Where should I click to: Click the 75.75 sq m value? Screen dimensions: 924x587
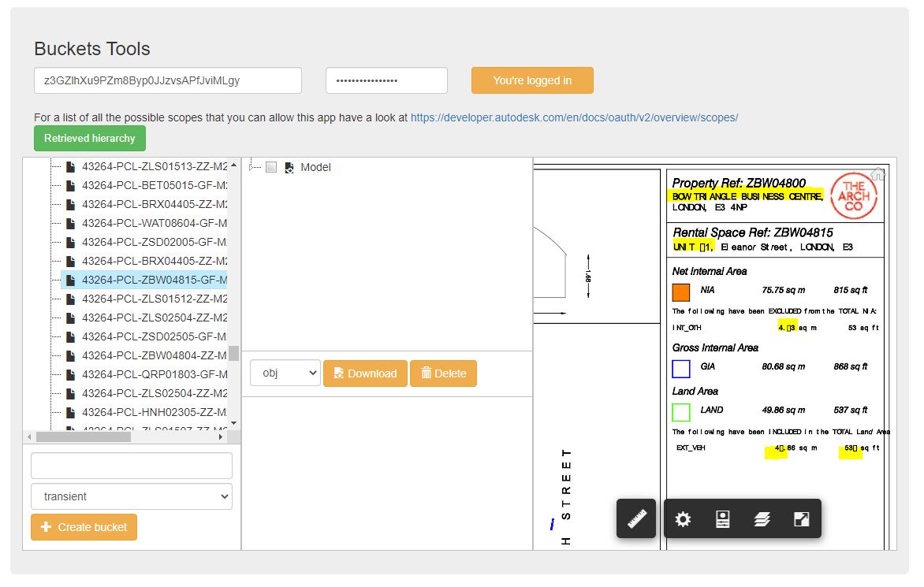783,290
